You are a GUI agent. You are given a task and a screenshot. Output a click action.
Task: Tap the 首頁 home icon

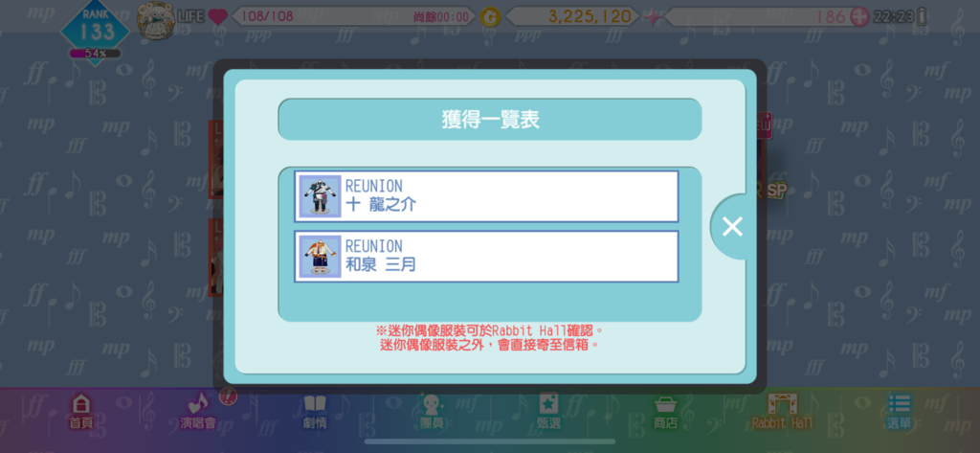[81, 412]
